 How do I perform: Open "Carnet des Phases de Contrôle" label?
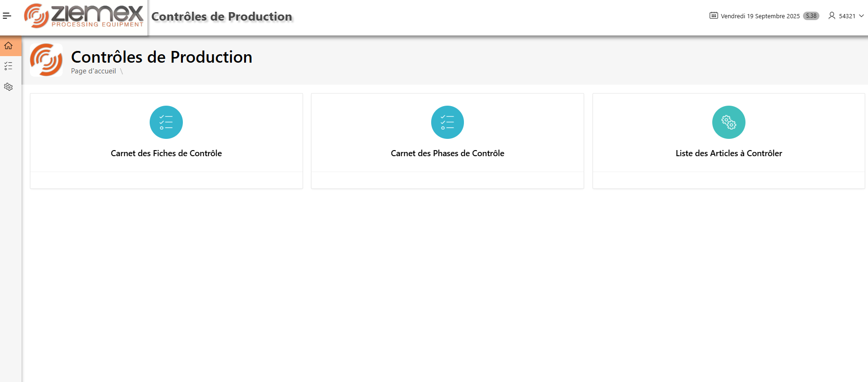click(447, 153)
